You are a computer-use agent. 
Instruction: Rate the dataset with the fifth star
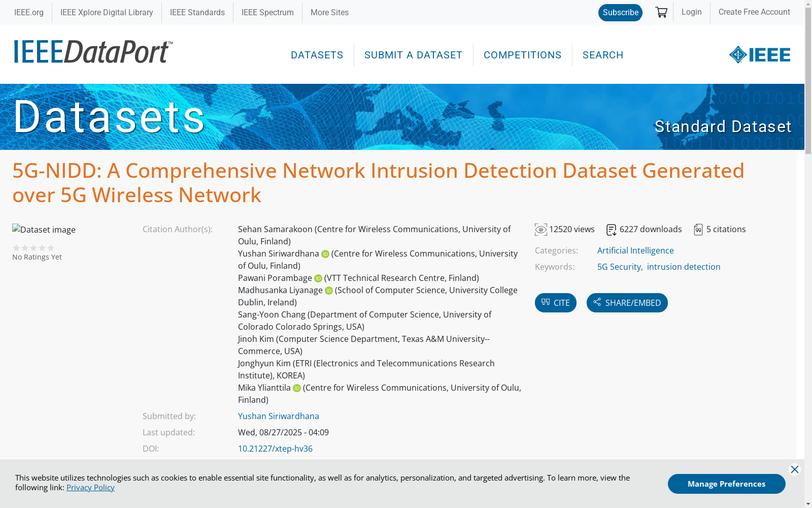[x=51, y=248]
